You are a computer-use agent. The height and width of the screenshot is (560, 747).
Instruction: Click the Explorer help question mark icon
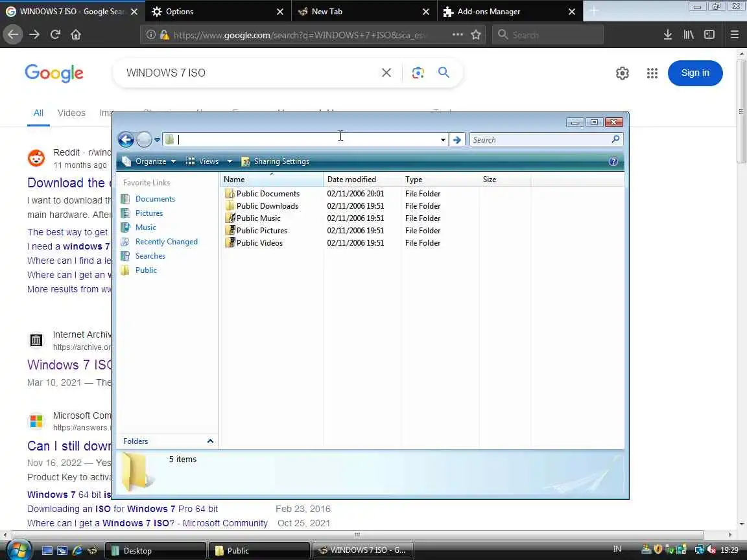[x=613, y=161]
